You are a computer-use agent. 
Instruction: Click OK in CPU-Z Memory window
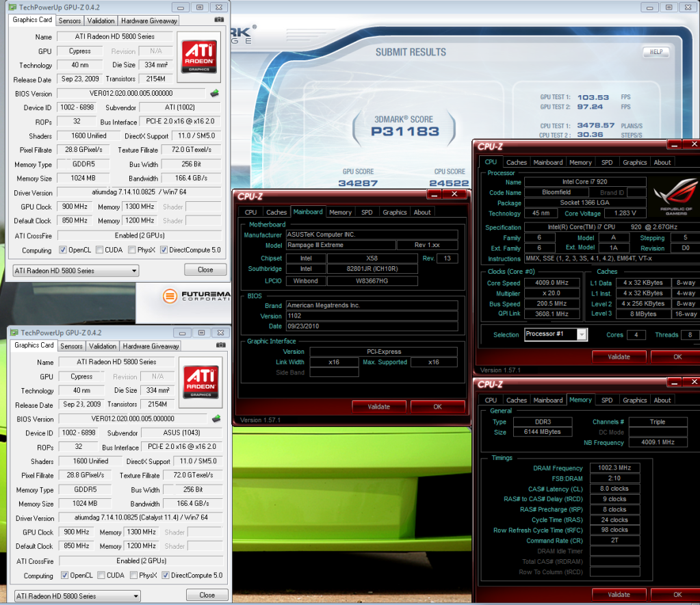click(x=675, y=595)
